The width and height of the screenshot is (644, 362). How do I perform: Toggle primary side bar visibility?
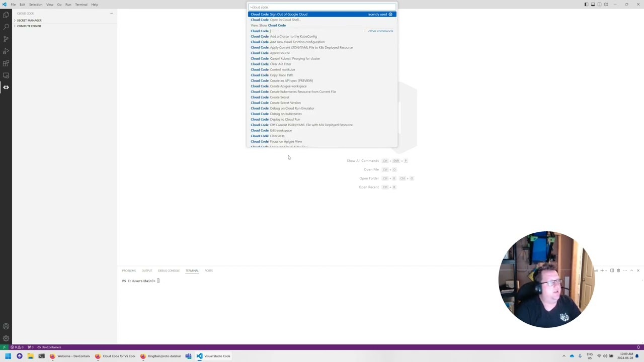(x=586, y=5)
